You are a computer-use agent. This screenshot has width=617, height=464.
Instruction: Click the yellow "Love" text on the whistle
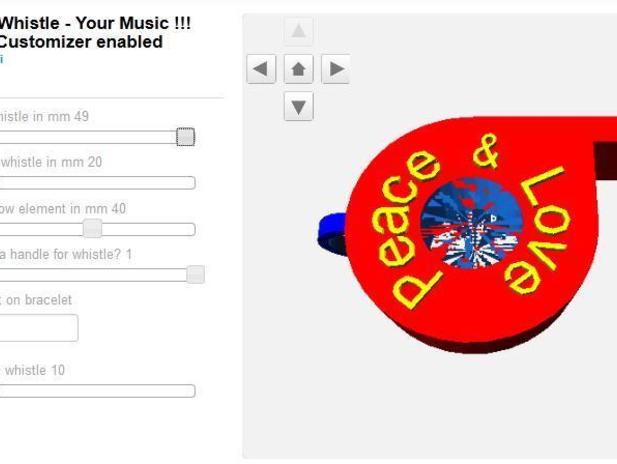[x=539, y=230]
